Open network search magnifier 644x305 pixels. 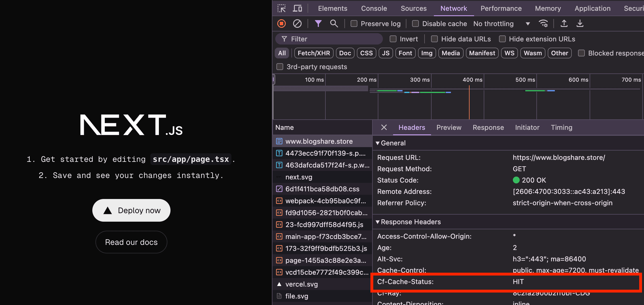pyautogui.click(x=334, y=24)
